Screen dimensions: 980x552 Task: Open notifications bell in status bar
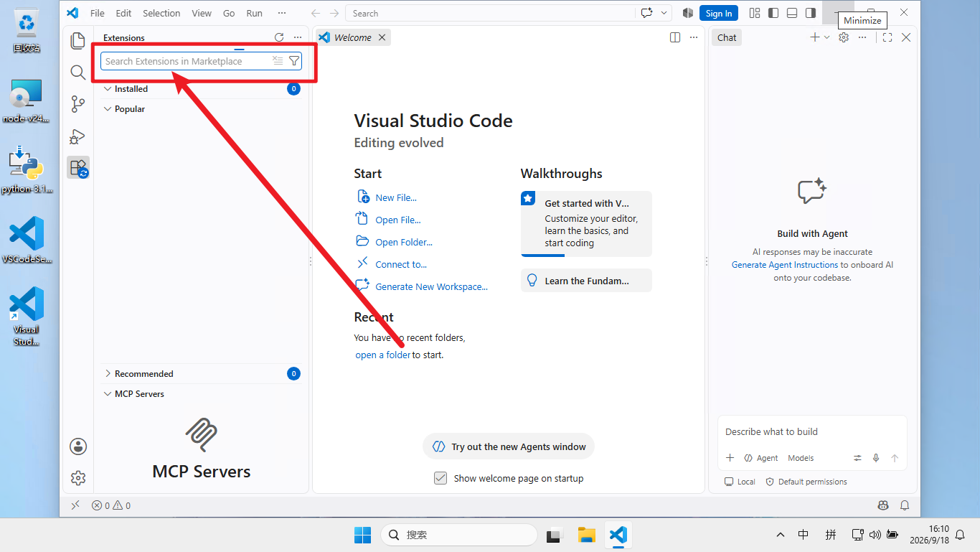pyautogui.click(x=905, y=505)
